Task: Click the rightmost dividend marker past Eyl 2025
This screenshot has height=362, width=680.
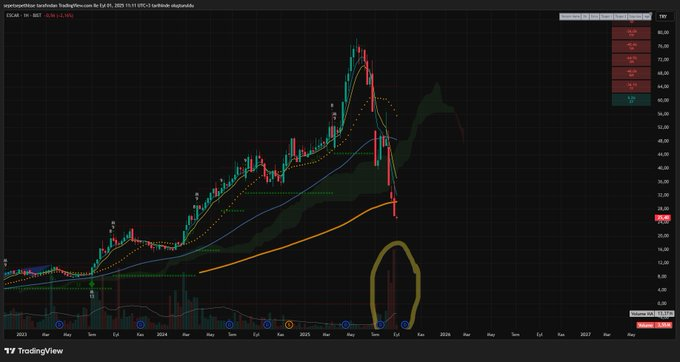Action: pos(405,324)
